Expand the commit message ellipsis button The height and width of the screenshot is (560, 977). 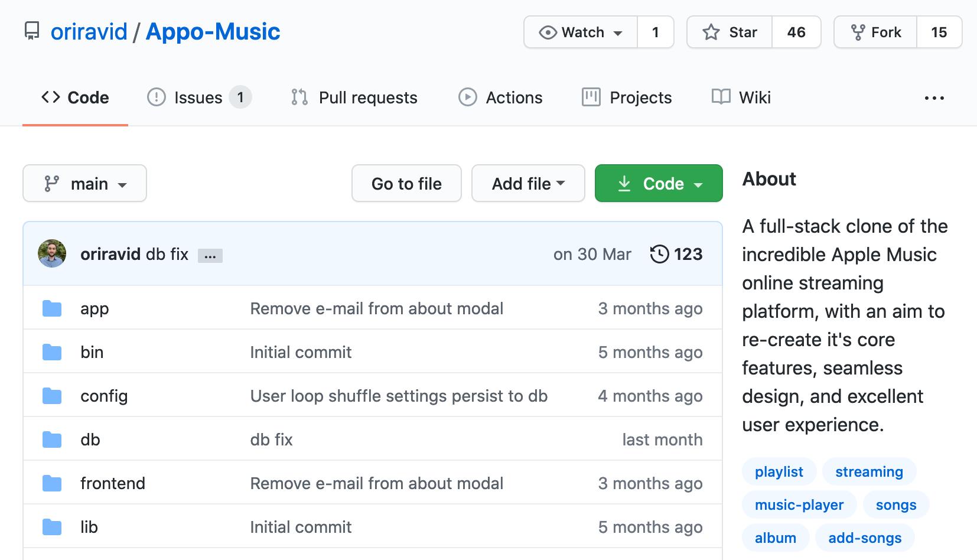[210, 256]
